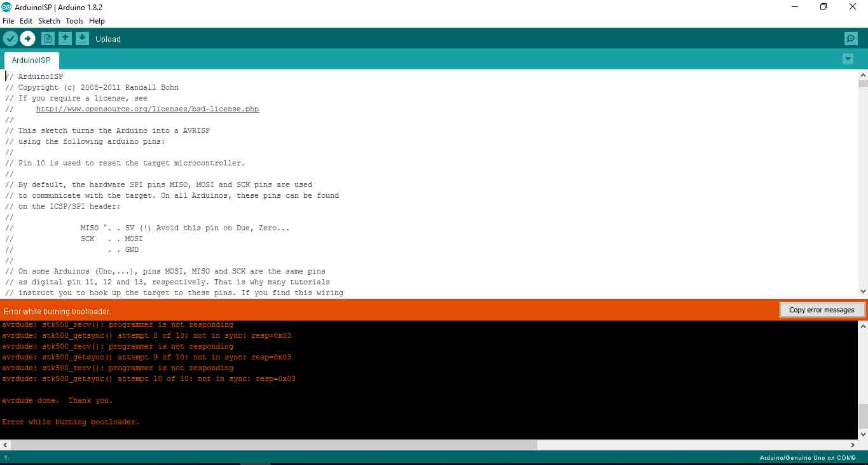Click the last console line 'Error while burning bootloader.'
The width and height of the screenshot is (868, 465).
(x=71, y=422)
